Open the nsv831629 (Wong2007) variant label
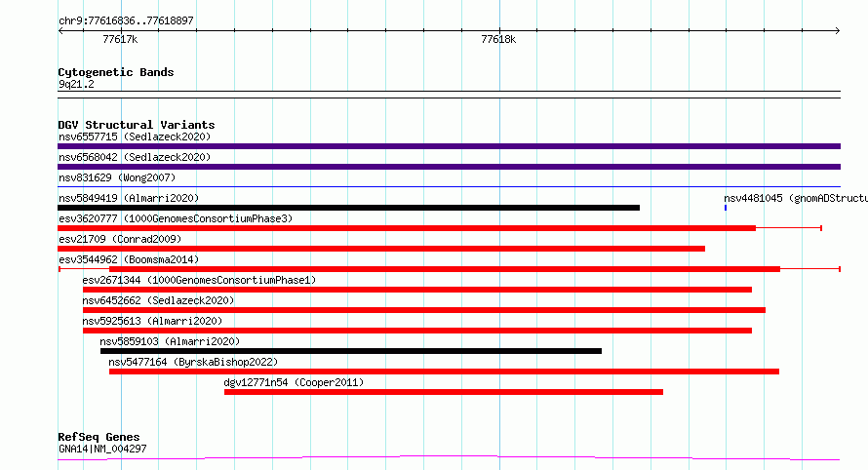 point(117,177)
